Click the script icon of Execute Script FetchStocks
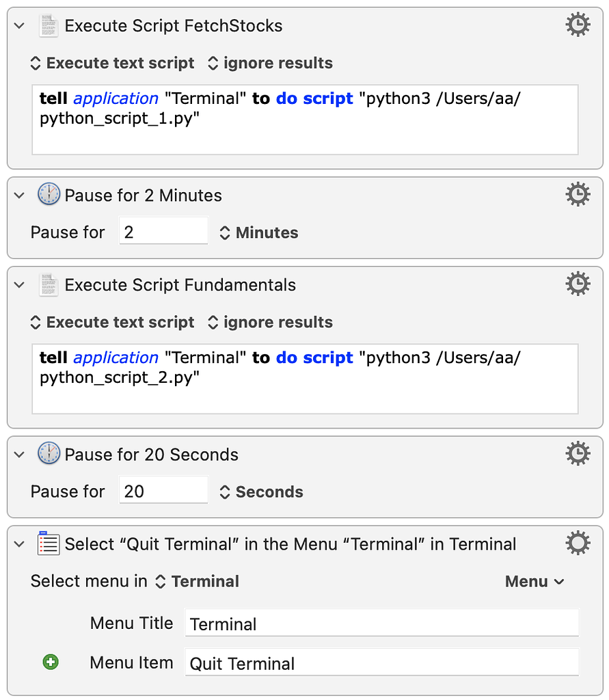The image size is (609, 700). pos(49,25)
